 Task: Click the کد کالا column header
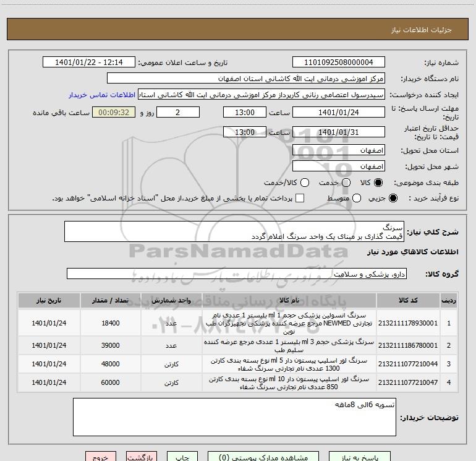pos(408,301)
